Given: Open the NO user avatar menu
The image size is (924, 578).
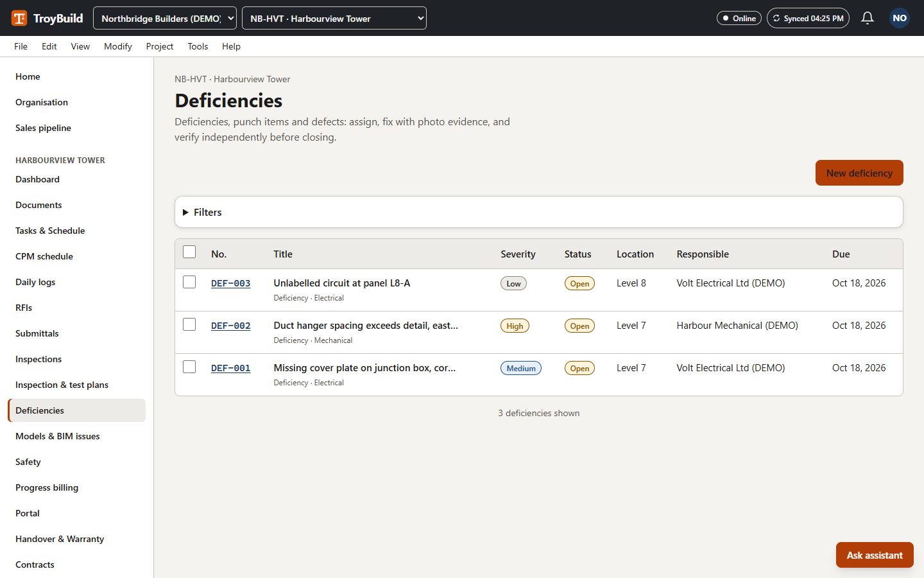Looking at the screenshot, I should pos(900,18).
